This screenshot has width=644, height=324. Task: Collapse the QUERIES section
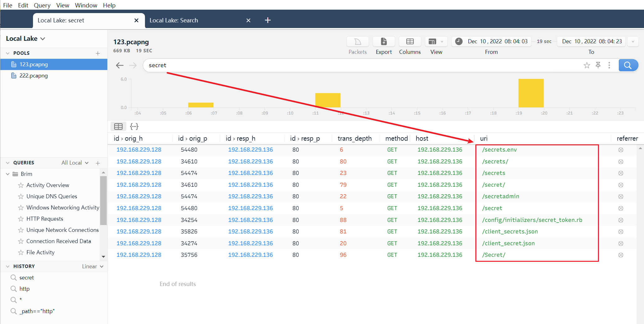[x=8, y=163]
